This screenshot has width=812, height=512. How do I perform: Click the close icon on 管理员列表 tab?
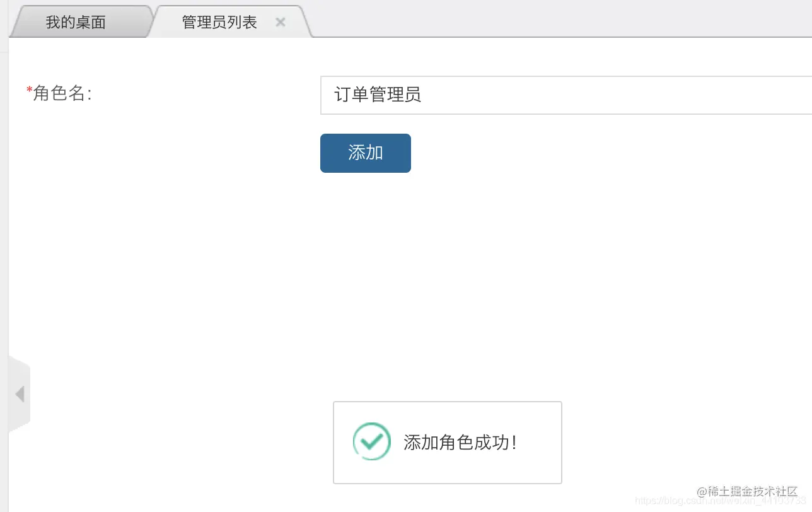click(x=280, y=21)
